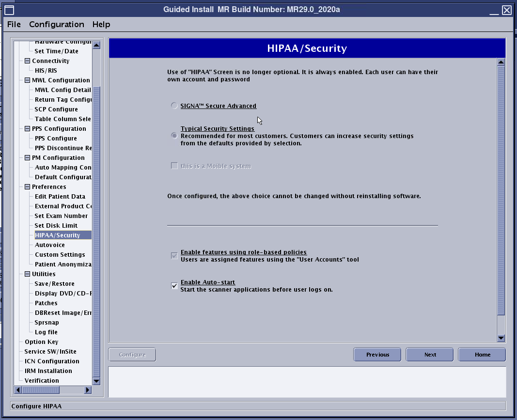Collapse the Connectivity tree node
This screenshot has height=420, width=517.
[27, 61]
